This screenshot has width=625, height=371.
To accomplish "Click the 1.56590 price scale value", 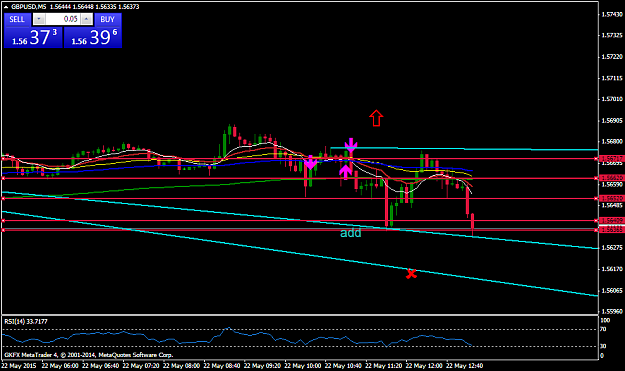I will tap(612, 184).
